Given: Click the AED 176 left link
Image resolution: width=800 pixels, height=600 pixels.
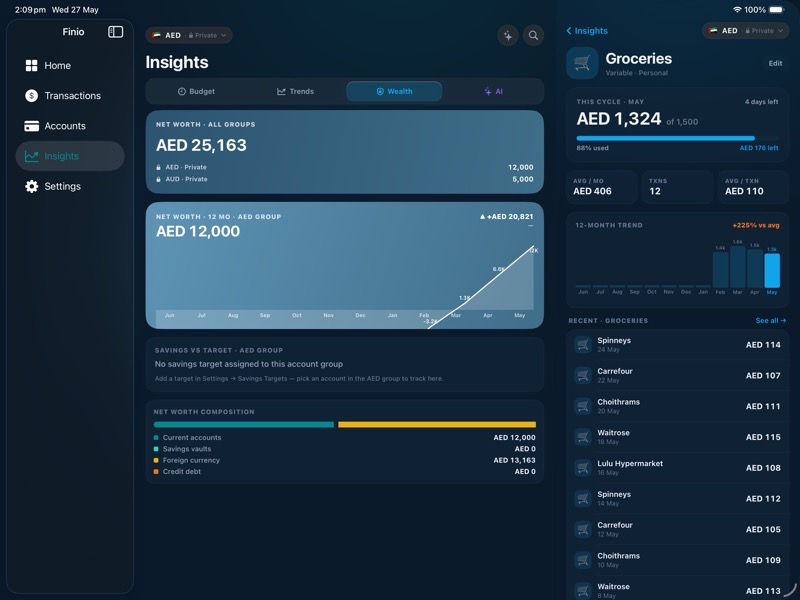Looking at the screenshot, I should tap(759, 148).
